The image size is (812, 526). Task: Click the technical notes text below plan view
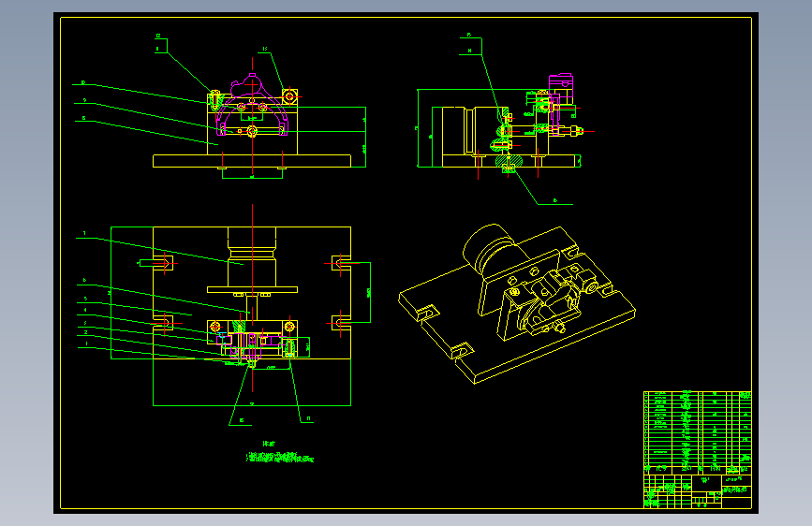click(x=280, y=452)
